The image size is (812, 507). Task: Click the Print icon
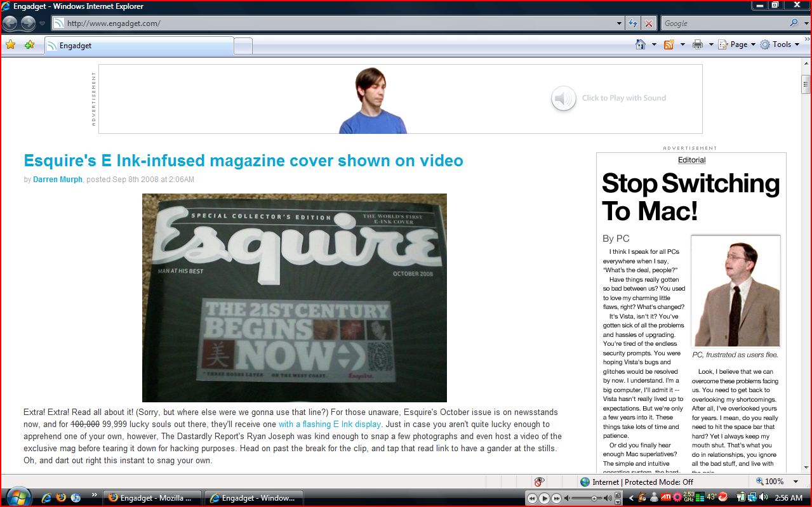coord(698,44)
